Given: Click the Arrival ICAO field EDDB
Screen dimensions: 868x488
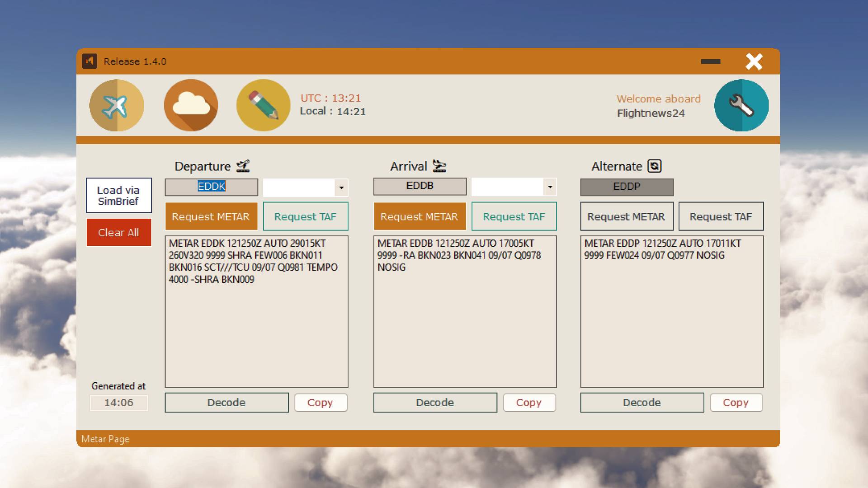Looking at the screenshot, I should (420, 186).
